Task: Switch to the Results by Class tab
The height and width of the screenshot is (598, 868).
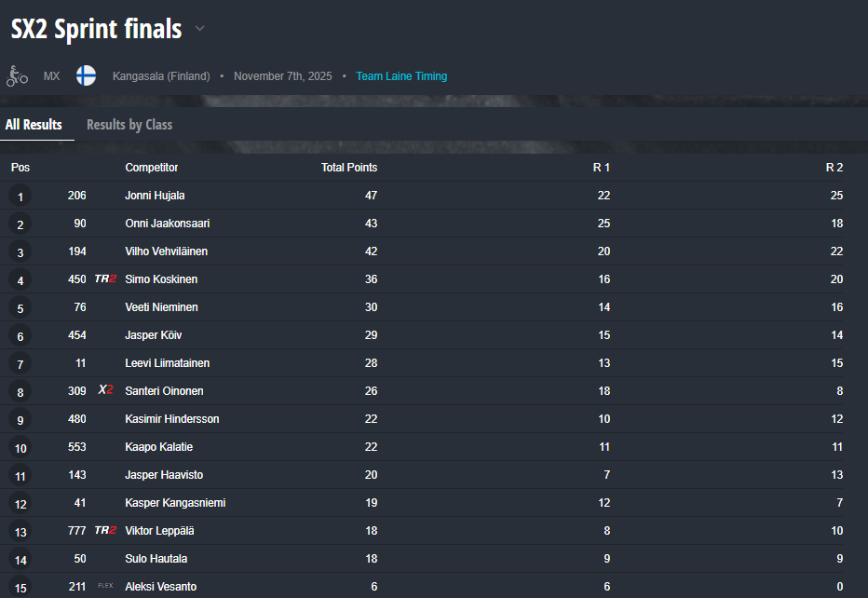Action: (129, 125)
